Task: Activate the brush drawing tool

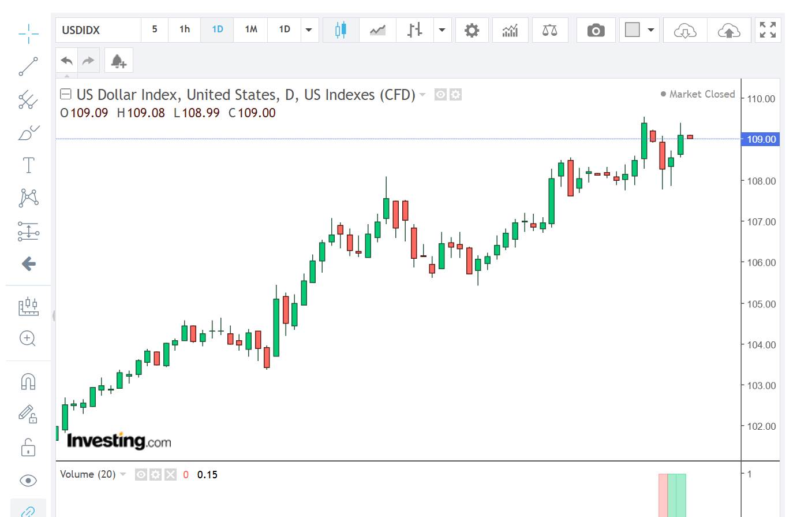Action: pos(28,132)
